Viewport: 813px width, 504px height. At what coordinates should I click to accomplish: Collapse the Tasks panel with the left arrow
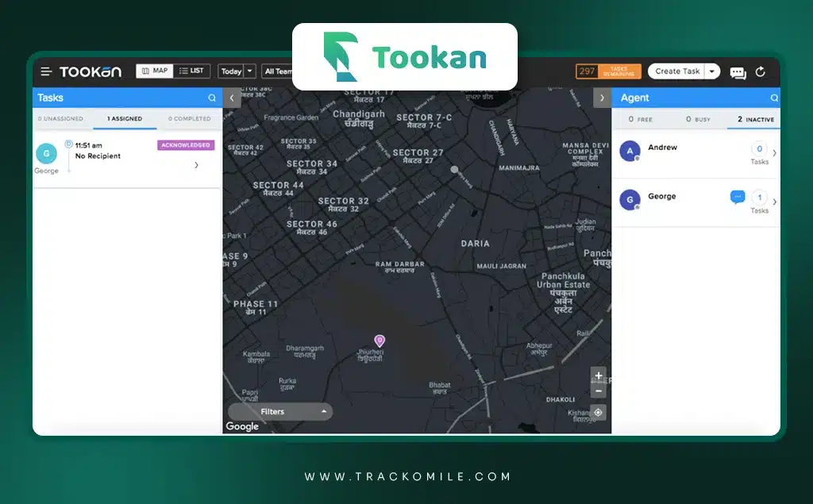[232, 98]
